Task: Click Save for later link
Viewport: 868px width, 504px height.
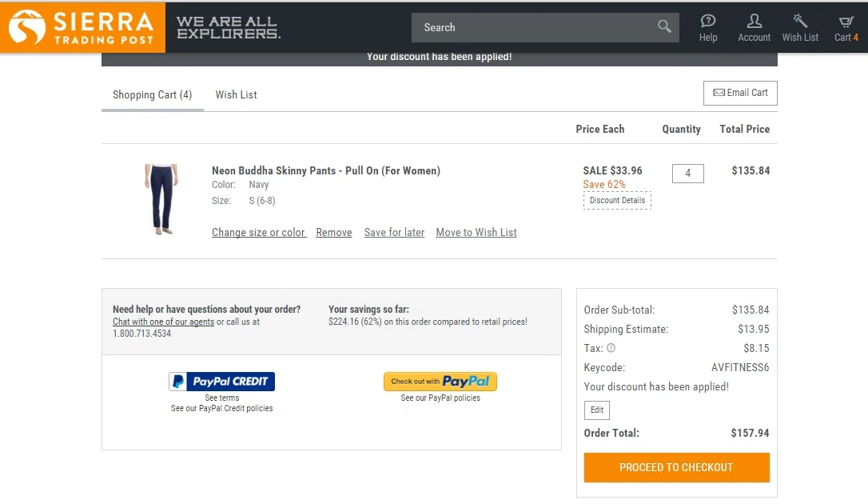Action: 394,233
